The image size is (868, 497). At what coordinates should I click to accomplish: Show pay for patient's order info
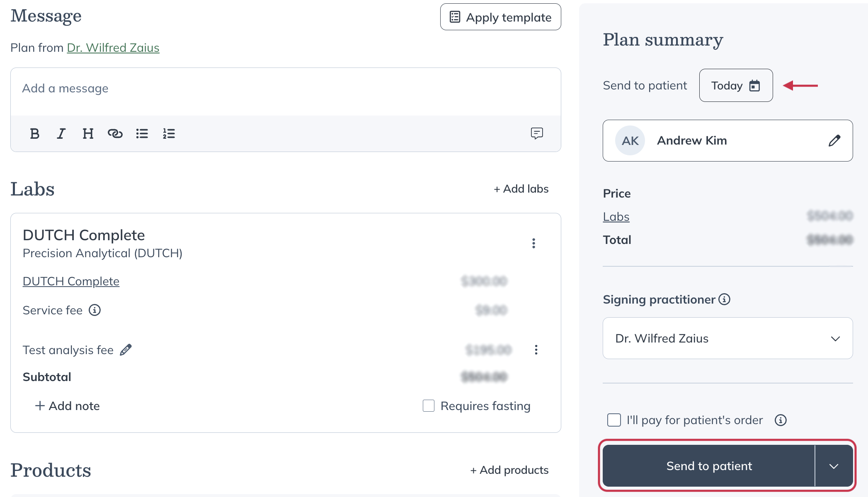pos(781,420)
